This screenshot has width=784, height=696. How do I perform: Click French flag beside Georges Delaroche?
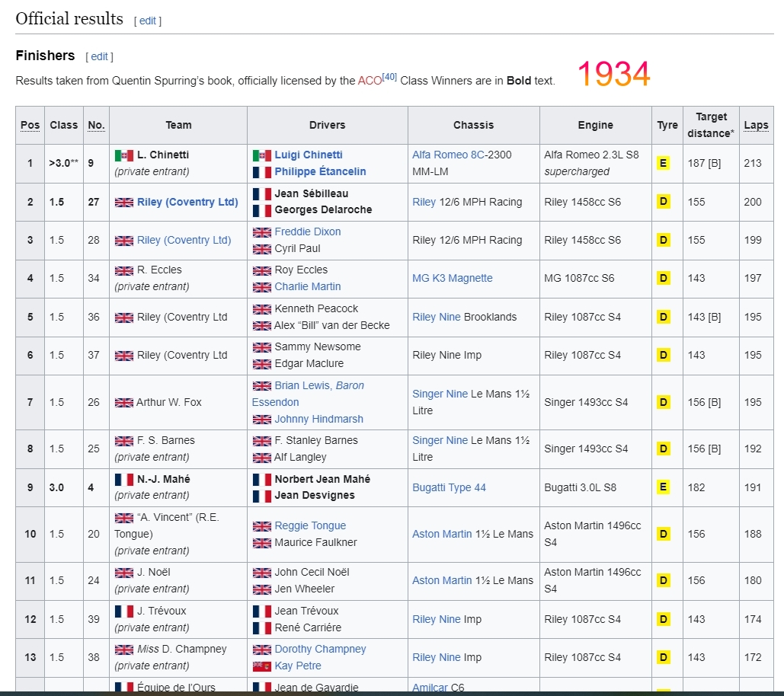(x=262, y=210)
